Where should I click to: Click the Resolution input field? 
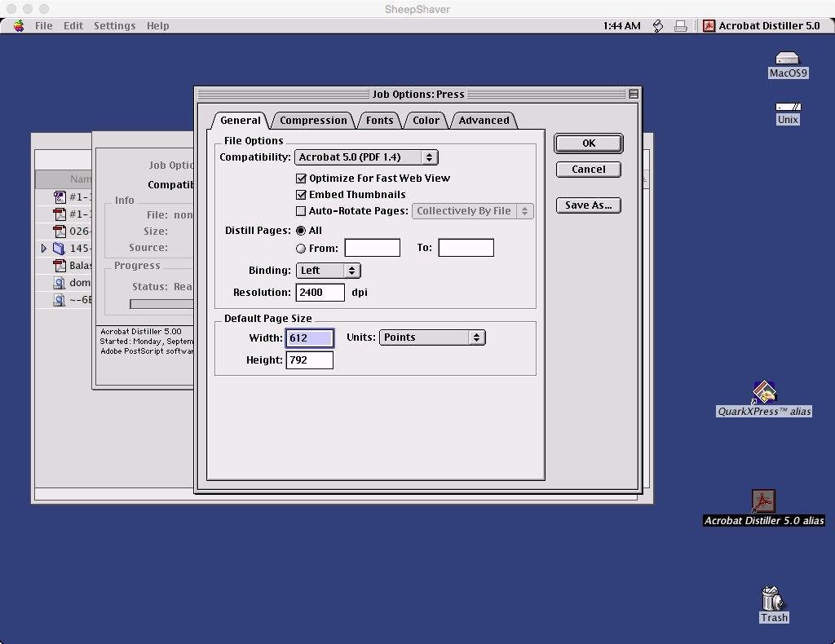point(320,293)
